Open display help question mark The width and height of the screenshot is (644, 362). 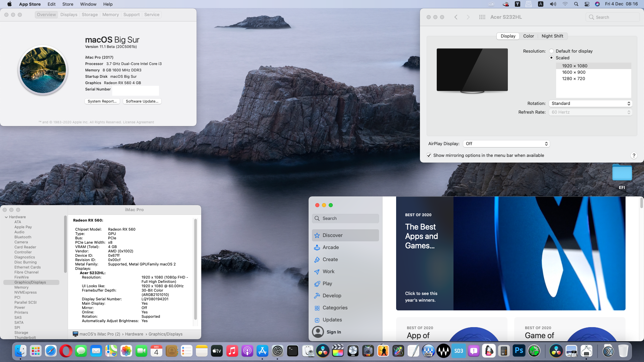coord(634,156)
